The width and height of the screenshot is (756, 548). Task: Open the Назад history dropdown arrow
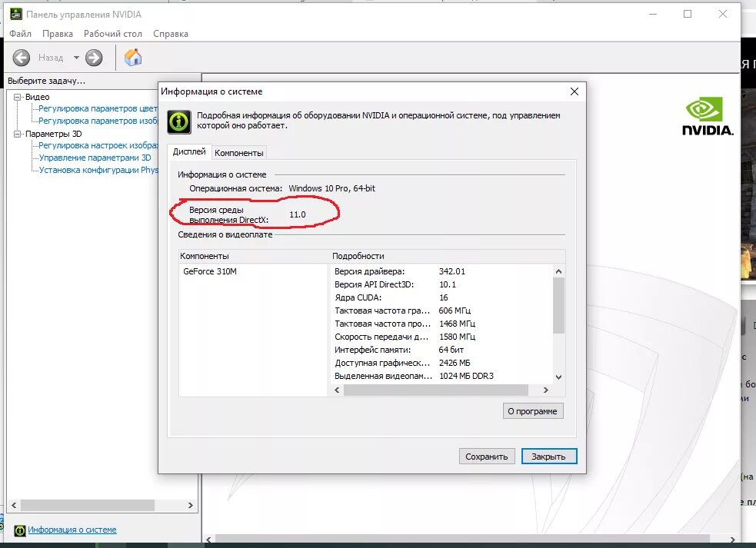pyautogui.click(x=76, y=58)
